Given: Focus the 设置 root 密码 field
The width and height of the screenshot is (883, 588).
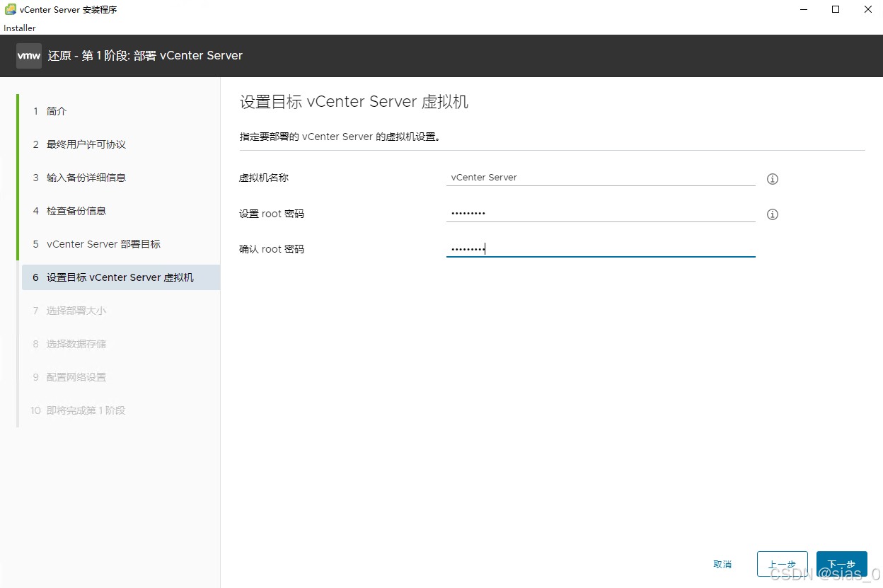Looking at the screenshot, I should click(601, 213).
